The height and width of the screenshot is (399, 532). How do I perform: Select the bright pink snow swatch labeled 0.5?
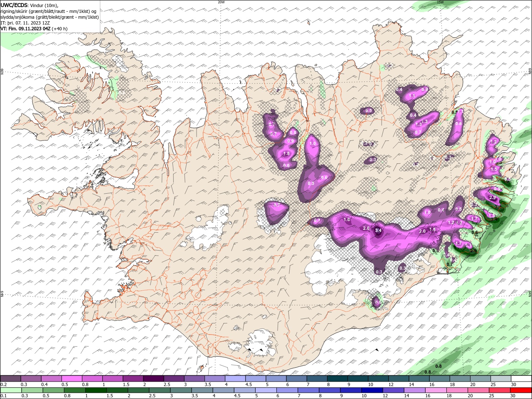[72, 379]
